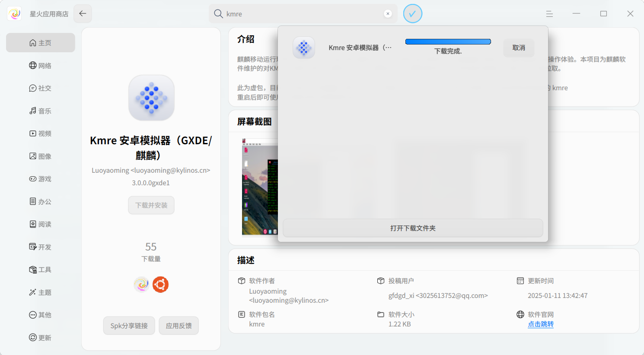Viewport: 644px width, 355px height.
Task: Click the 下载完成 status text
Action: click(448, 51)
